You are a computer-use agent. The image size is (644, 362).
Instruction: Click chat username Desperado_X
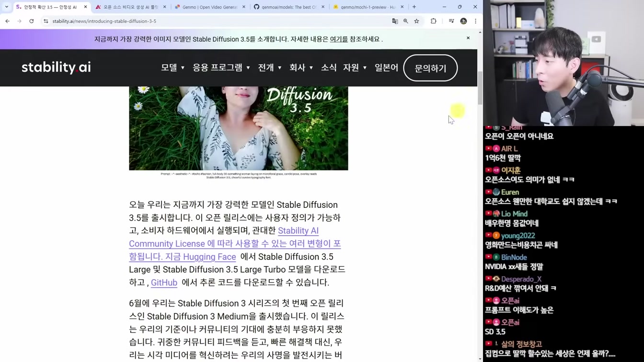click(x=521, y=279)
